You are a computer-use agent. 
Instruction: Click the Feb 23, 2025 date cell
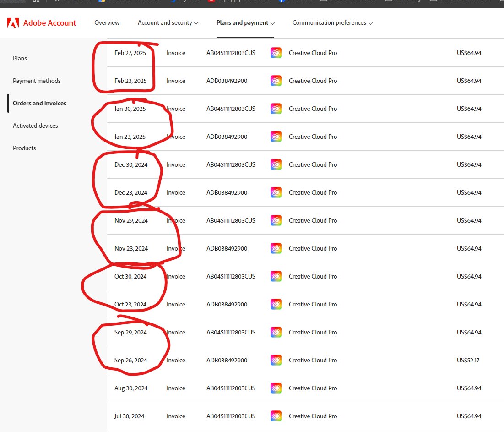click(x=130, y=81)
